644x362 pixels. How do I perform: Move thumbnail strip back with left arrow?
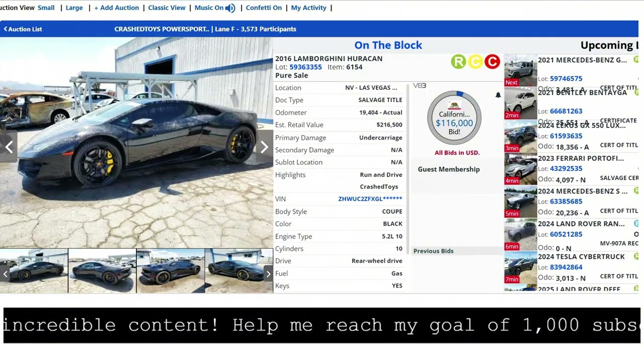(5, 274)
